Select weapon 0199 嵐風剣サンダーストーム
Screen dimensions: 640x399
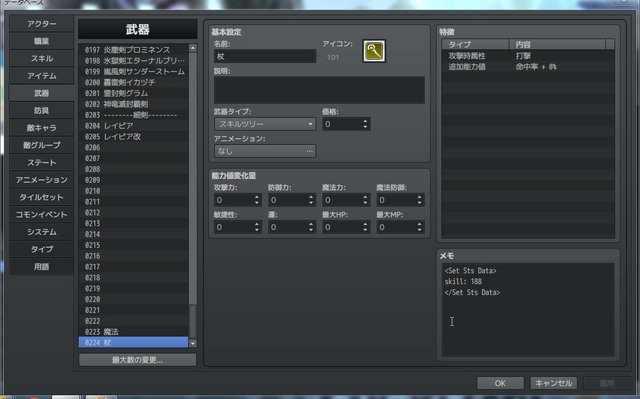pyautogui.click(x=133, y=71)
